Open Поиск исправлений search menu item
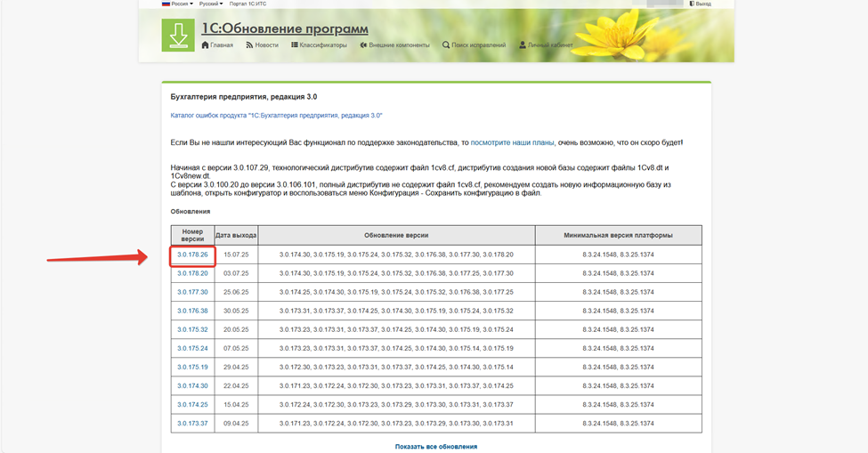 pyautogui.click(x=474, y=44)
